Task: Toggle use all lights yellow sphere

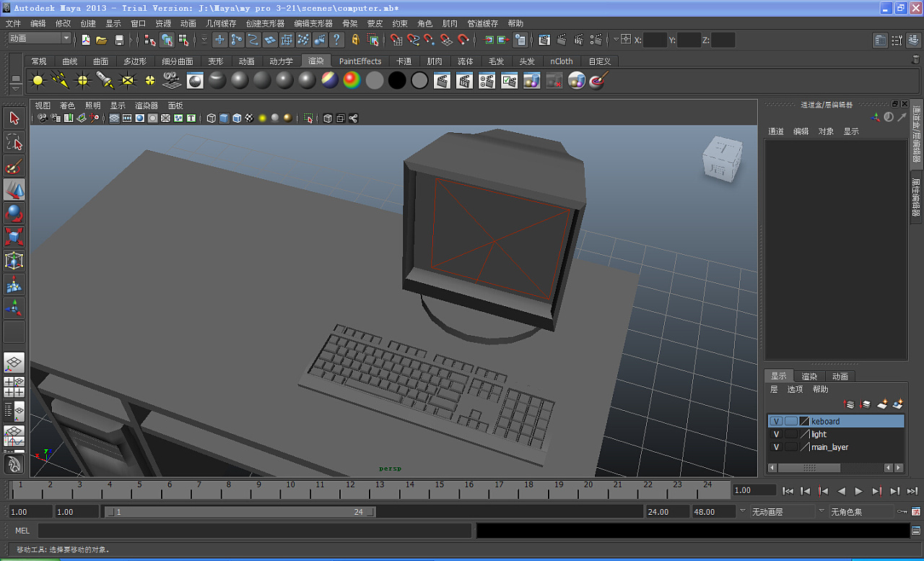Action: click(262, 118)
